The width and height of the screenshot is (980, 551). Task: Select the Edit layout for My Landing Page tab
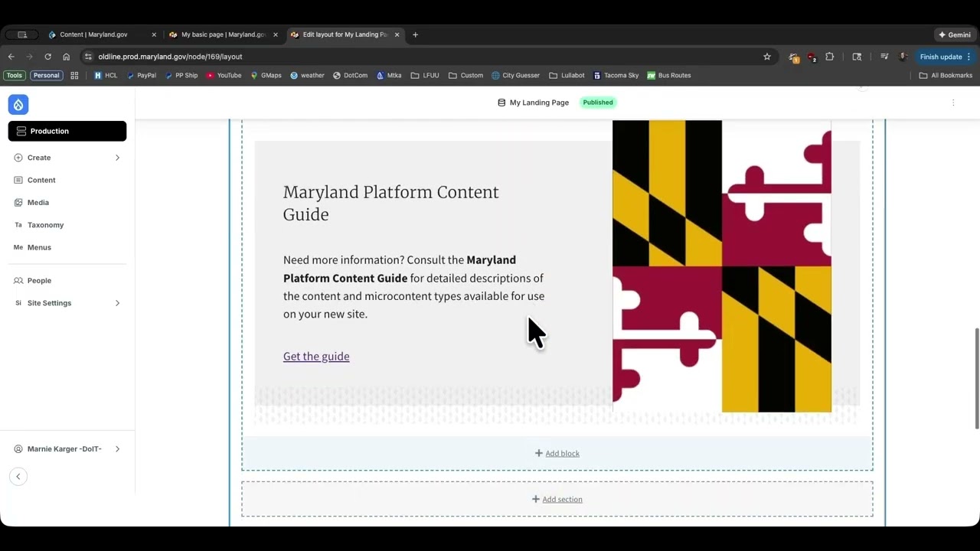pyautogui.click(x=345, y=34)
